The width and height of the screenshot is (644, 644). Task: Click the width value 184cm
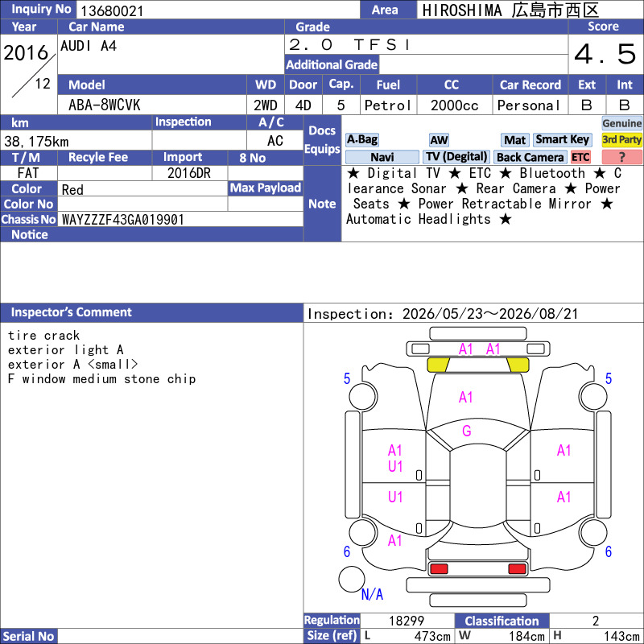coord(526,636)
